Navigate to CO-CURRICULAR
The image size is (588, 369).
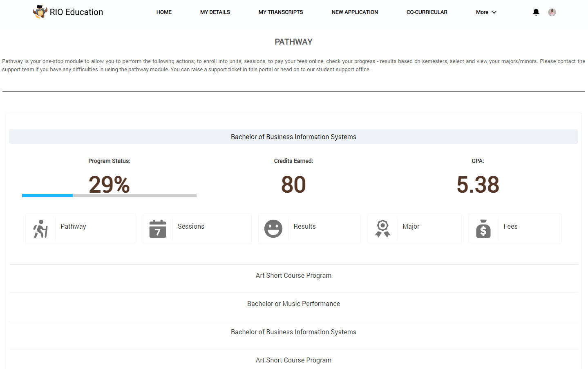(427, 12)
